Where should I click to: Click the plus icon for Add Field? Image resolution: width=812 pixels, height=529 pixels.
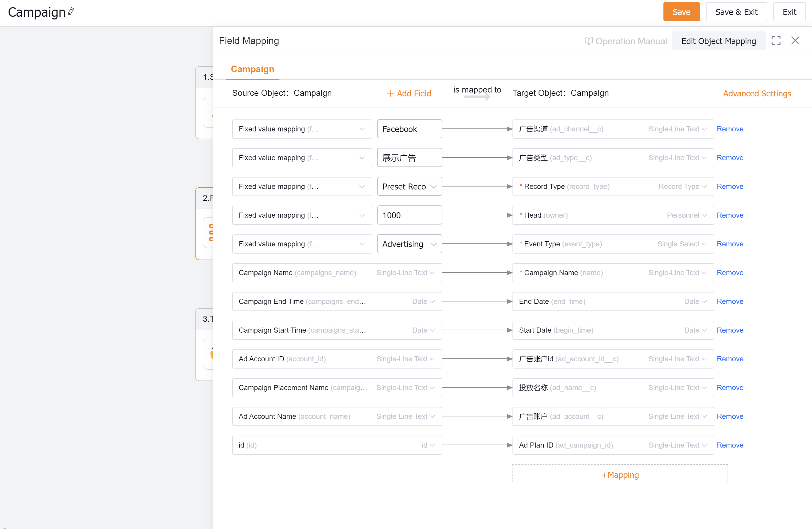[390, 93]
